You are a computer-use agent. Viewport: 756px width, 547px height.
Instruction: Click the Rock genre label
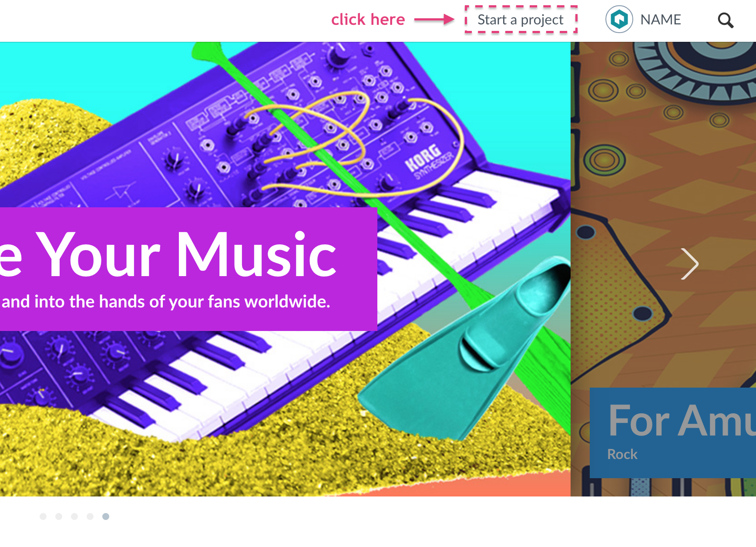(622, 454)
